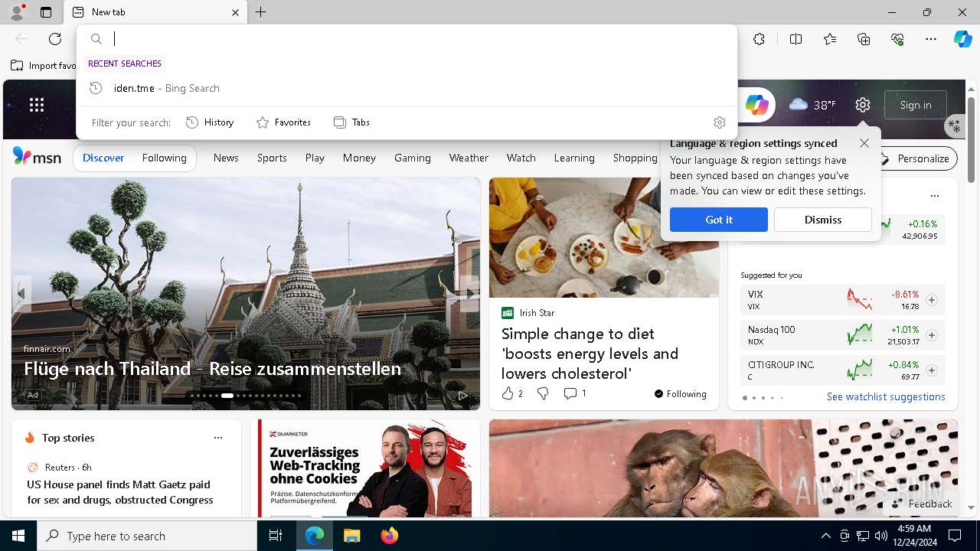The height and width of the screenshot is (551, 980).
Task: Filter search suggestions by History
Action: (210, 122)
